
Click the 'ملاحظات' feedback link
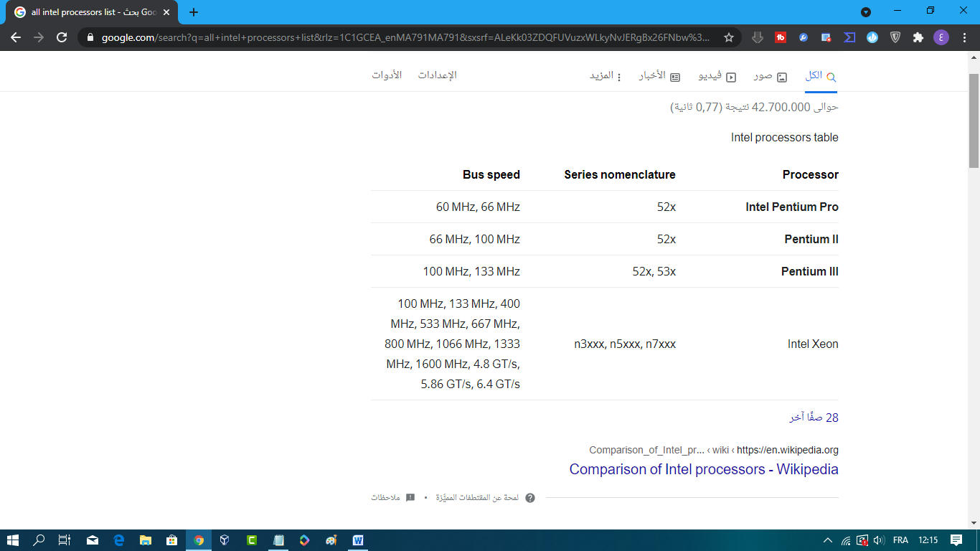(392, 497)
